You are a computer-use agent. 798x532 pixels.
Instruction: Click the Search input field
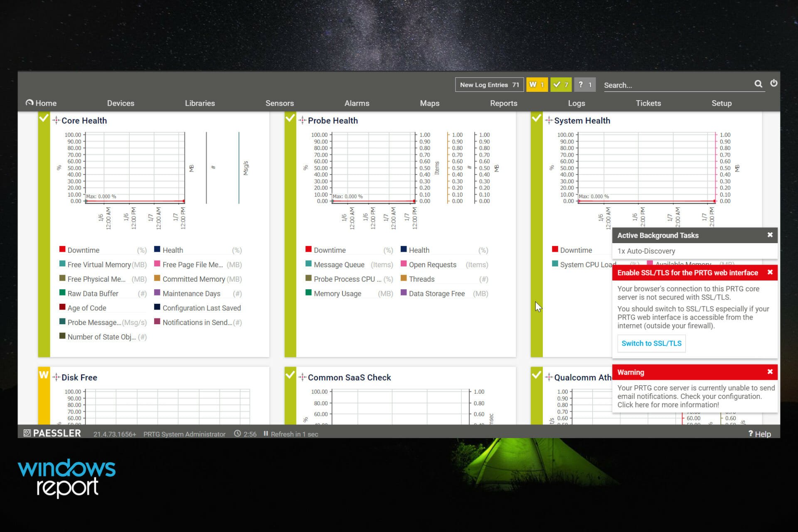(x=677, y=85)
